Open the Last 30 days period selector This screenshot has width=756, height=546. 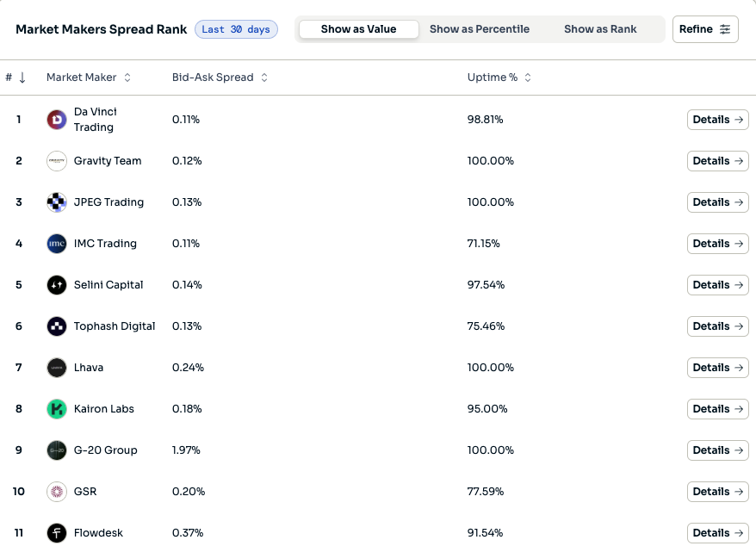[236, 29]
